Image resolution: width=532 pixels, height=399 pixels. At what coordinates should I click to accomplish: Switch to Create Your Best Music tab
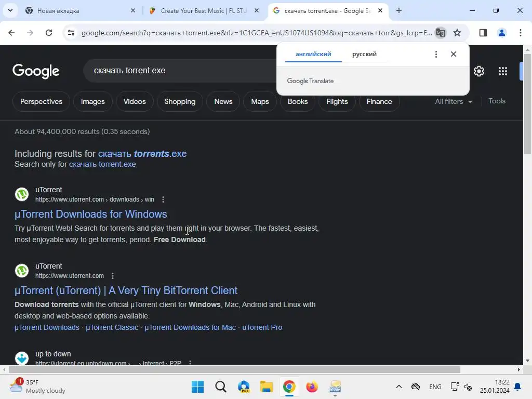coord(204,11)
